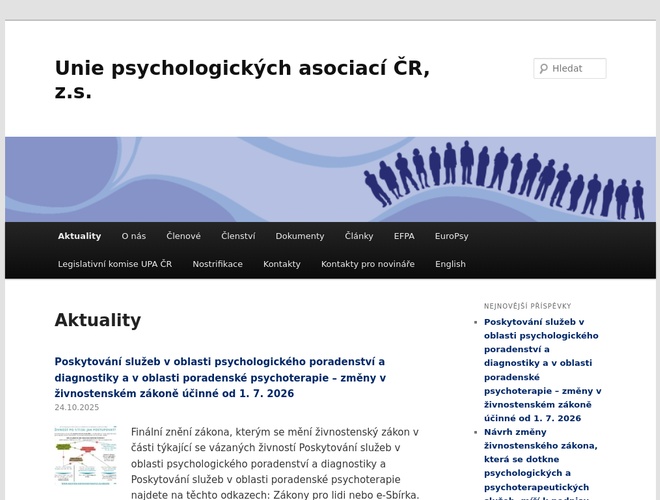Click the article thumbnail image

tap(85, 455)
